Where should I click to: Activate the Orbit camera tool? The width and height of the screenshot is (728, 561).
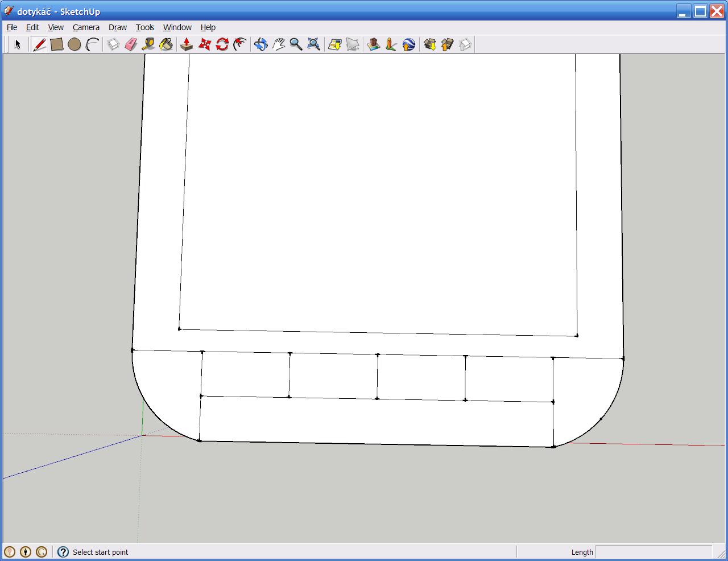(260, 44)
